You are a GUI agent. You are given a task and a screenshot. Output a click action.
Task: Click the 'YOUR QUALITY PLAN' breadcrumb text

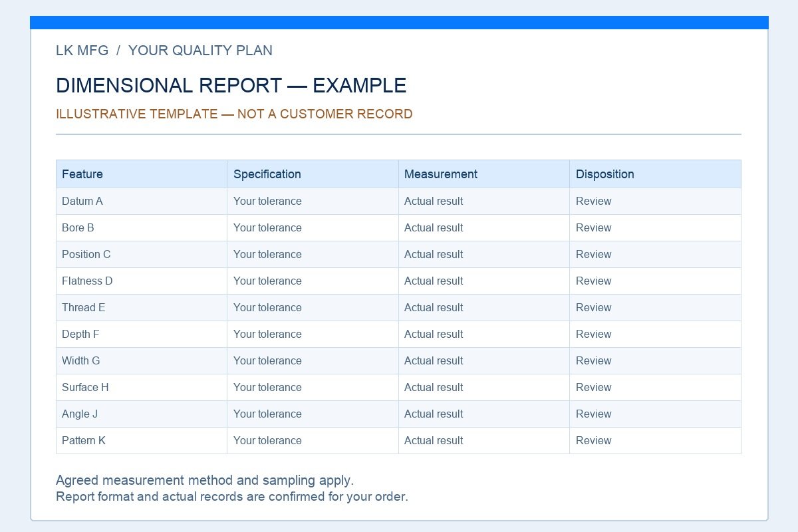(x=200, y=51)
